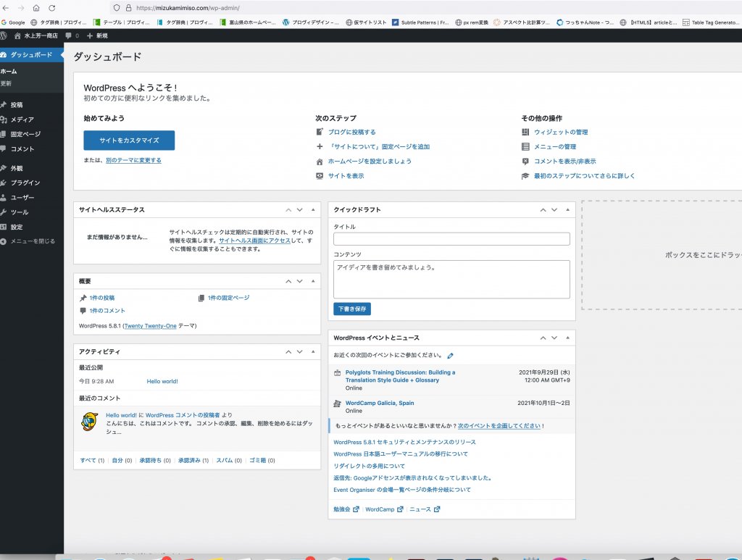Open メディア (Media) in the sidebar

coord(22,120)
